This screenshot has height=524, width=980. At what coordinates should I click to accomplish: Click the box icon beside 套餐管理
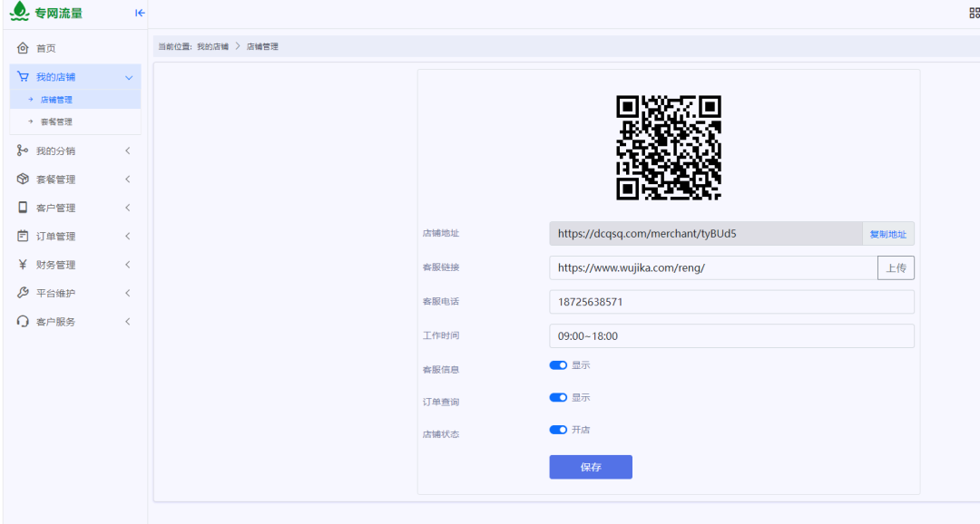23,180
